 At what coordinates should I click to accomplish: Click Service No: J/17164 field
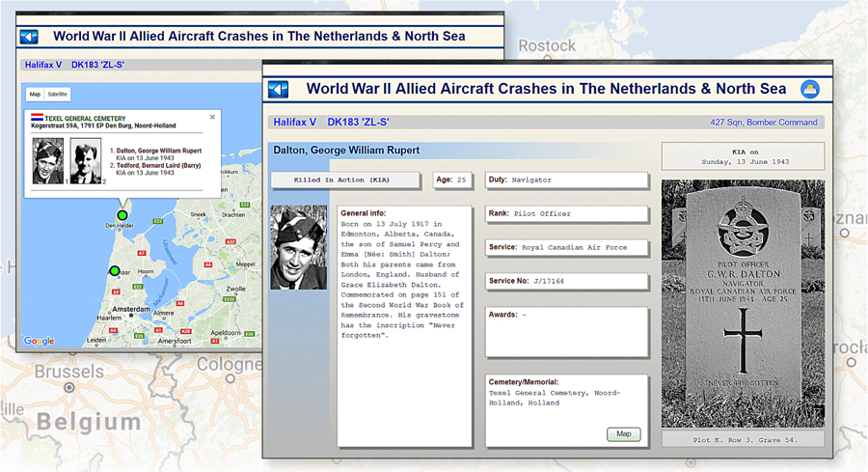[566, 282]
